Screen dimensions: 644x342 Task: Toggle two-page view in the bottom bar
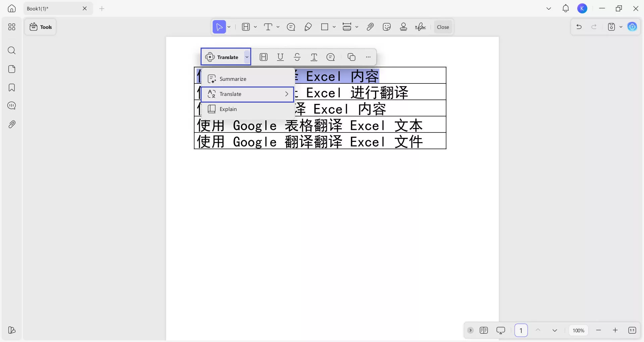point(484,330)
